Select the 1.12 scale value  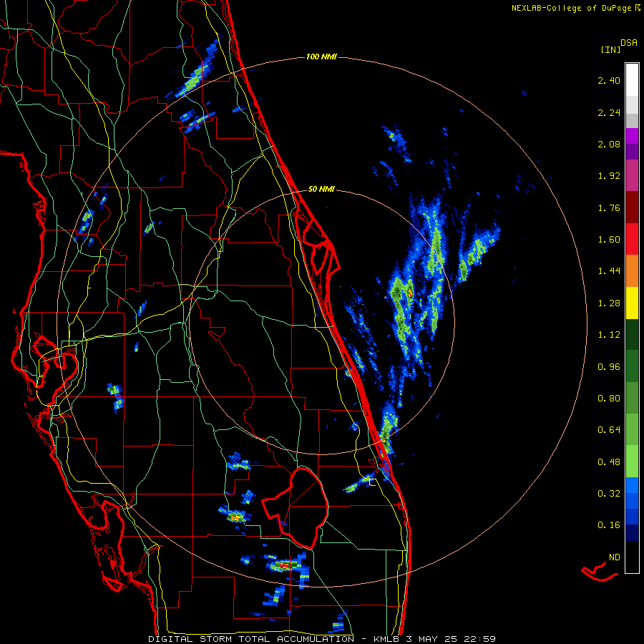[609, 335]
